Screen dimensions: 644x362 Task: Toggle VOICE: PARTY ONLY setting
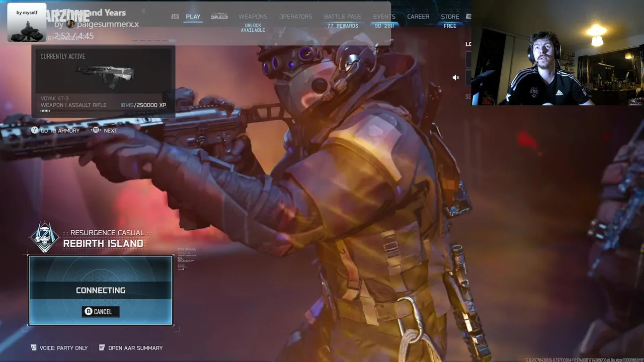(x=63, y=348)
